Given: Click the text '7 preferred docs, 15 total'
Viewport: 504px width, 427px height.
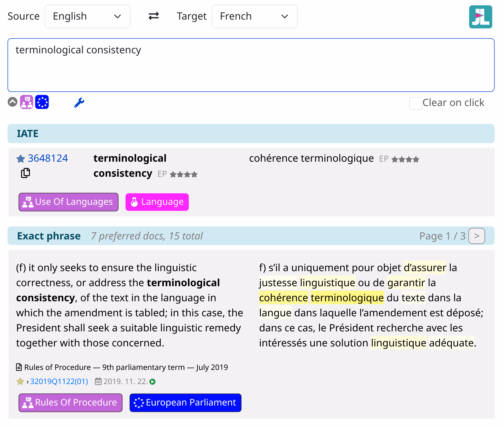Looking at the screenshot, I should tap(147, 236).
